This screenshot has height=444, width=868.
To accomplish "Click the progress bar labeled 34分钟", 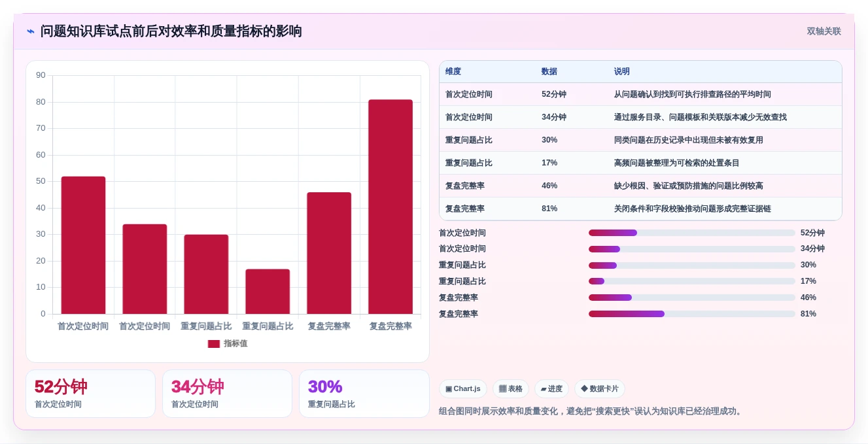I will (692, 249).
